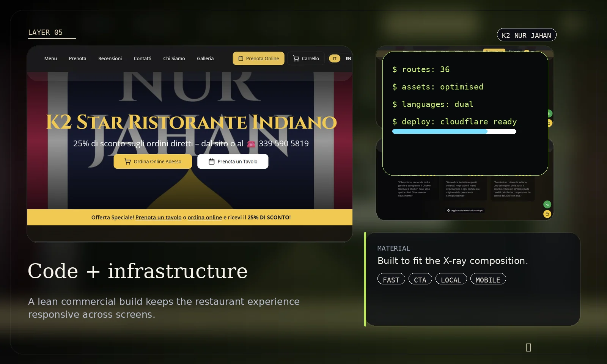This screenshot has height=364, width=607.
Task: Click the '$ routes: 36' terminal line
Action: (x=421, y=69)
